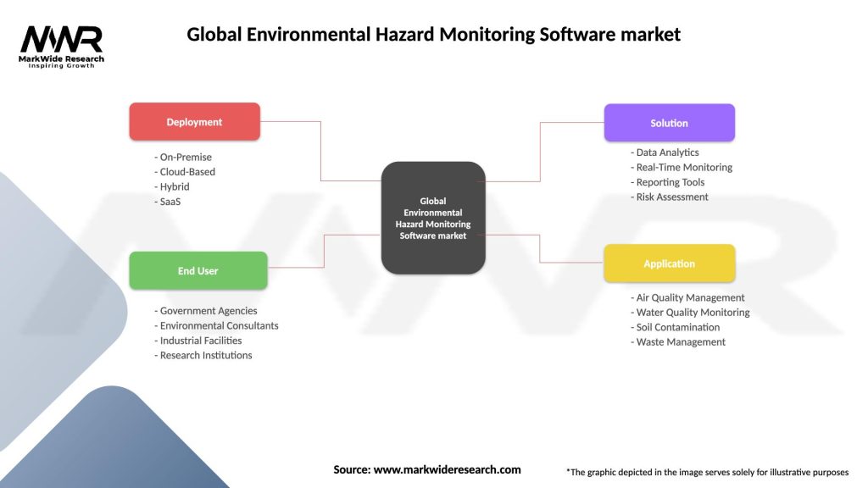
Task: Select the SaaS deployment option
Action: 170,201
